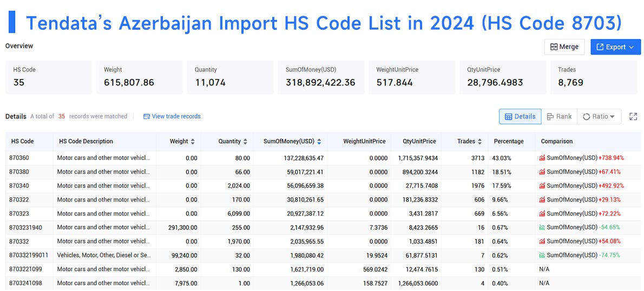The width and height of the screenshot is (644, 291).
Task: Click the SumOfMoney(USD) 318,892,422.36 overview card
Action: click(321, 77)
